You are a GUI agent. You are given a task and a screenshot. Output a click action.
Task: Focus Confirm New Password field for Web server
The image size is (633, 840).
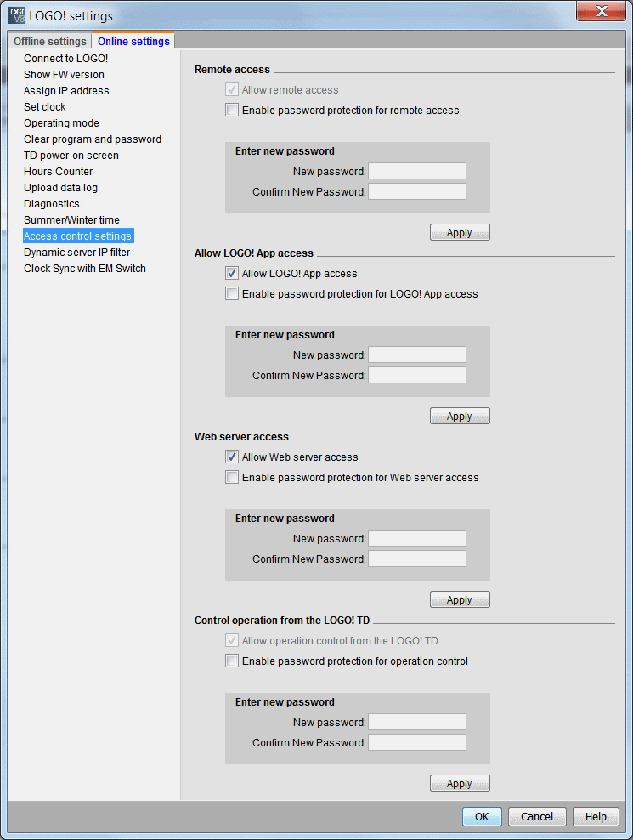(417, 559)
